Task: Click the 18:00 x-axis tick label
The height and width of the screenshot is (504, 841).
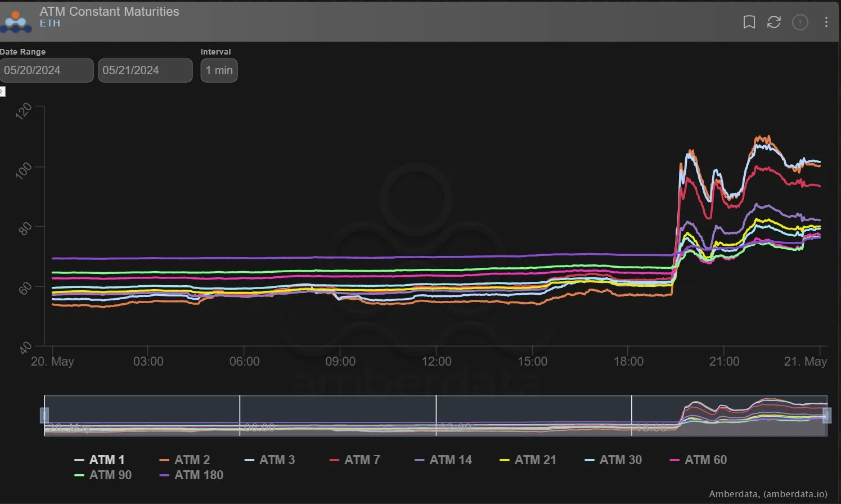Action: tap(628, 361)
